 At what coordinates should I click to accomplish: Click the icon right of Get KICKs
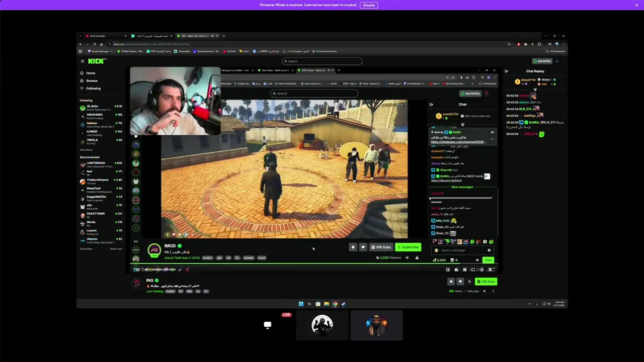pos(557,61)
